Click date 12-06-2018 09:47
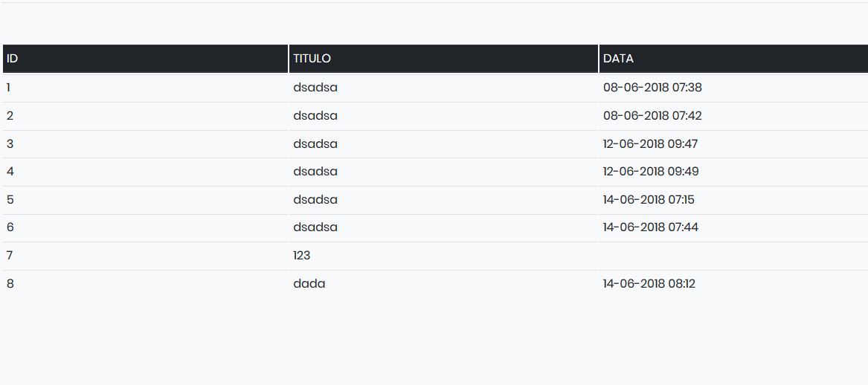Image resolution: width=868 pixels, height=385 pixels. coord(651,144)
